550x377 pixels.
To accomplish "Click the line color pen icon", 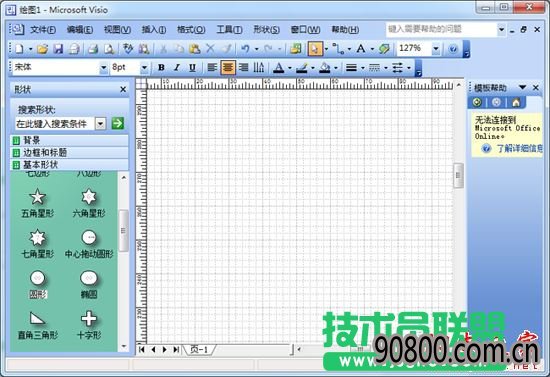I will pos(302,68).
